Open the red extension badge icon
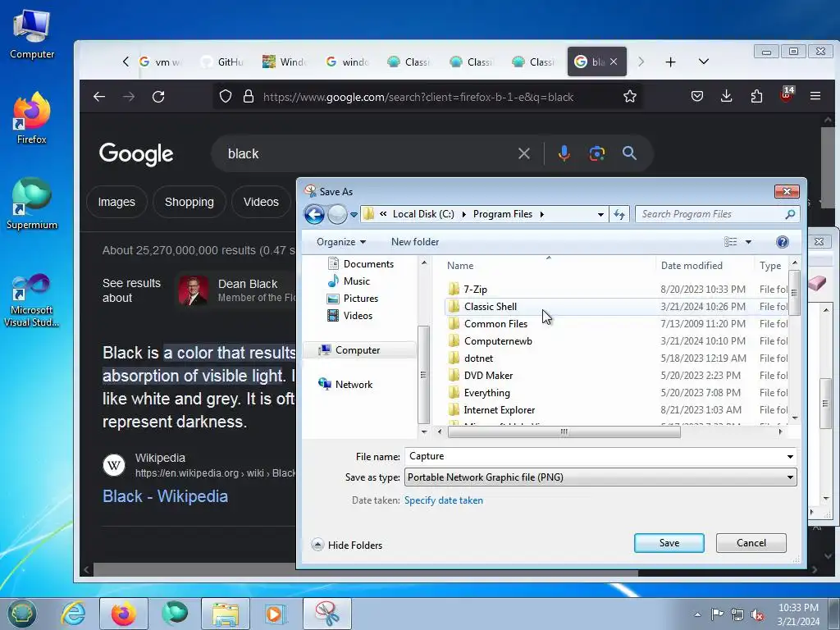This screenshot has width=840, height=630. 787,95
